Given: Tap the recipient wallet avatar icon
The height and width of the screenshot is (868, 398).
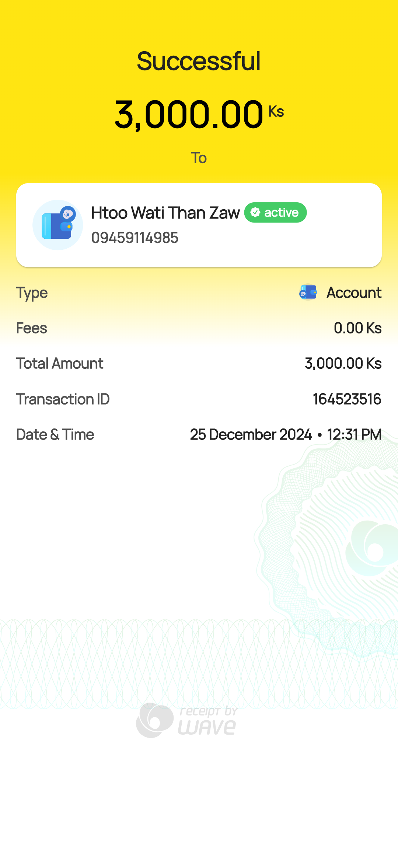Looking at the screenshot, I should pyautogui.click(x=57, y=225).
